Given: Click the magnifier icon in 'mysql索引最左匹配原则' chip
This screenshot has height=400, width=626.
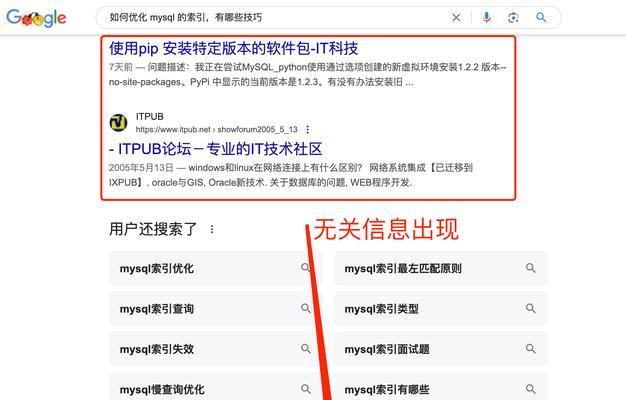Looking at the screenshot, I should (x=531, y=268).
